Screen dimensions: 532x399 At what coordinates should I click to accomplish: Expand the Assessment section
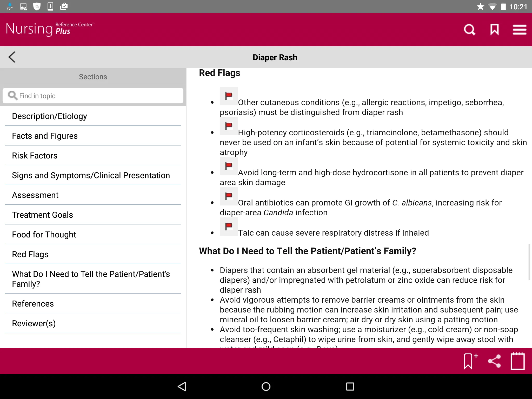coord(35,195)
